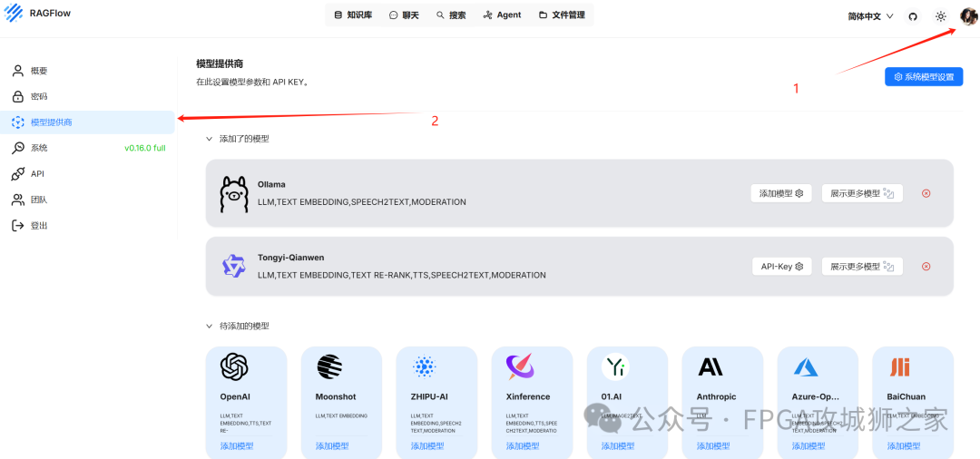Click the OpenAI logo icon
Image resolution: width=980 pixels, height=459 pixels.
click(x=234, y=366)
